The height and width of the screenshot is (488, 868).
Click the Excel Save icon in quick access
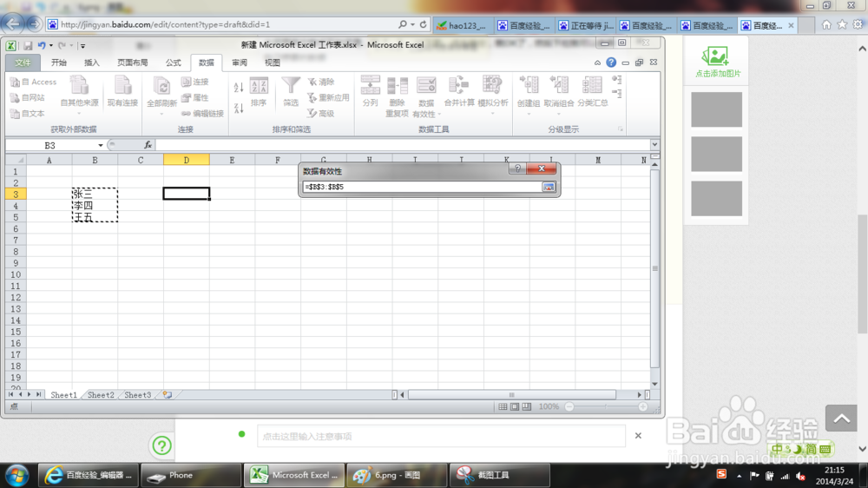click(x=27, y=45)
